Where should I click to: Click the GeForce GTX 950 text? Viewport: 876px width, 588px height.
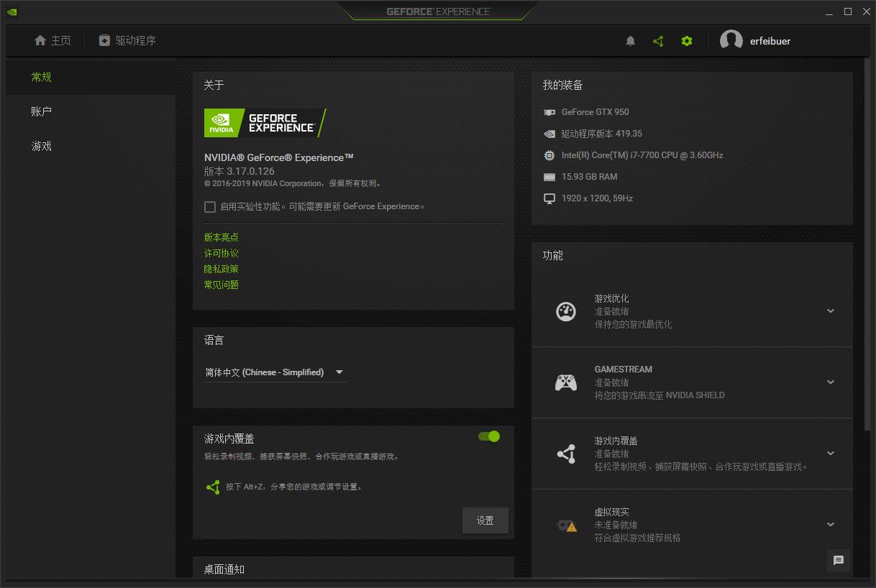(x=596, y=112)
